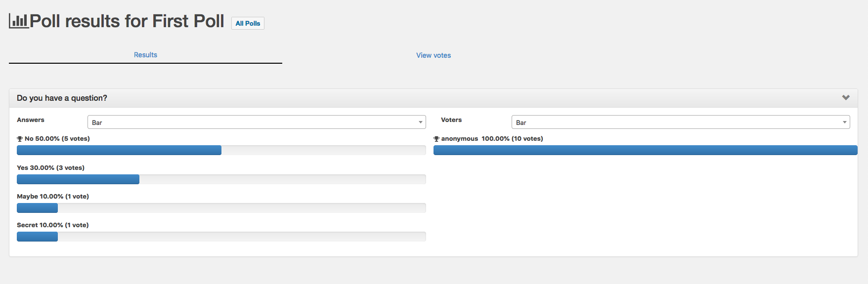This screenshot has width=868, height=284.
Task: Collapse the question panel with the chevron
Action: point(846,98)
